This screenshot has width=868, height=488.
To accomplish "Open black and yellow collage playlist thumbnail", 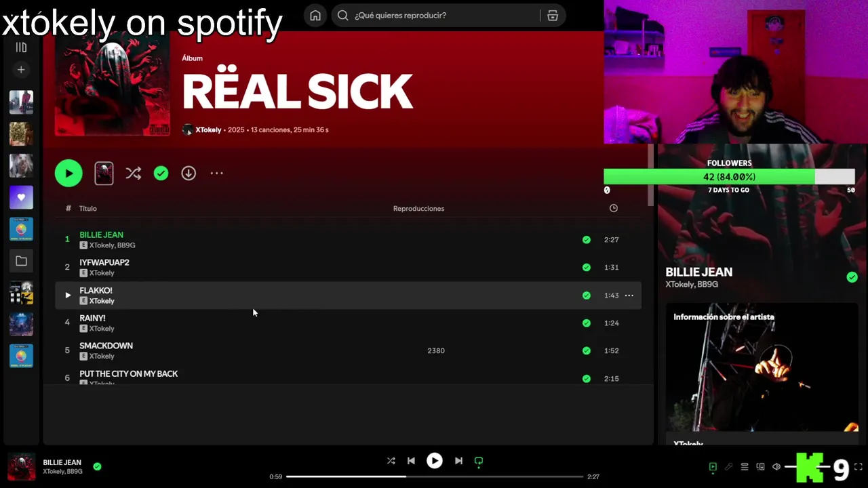I will [x=21, y=293].
